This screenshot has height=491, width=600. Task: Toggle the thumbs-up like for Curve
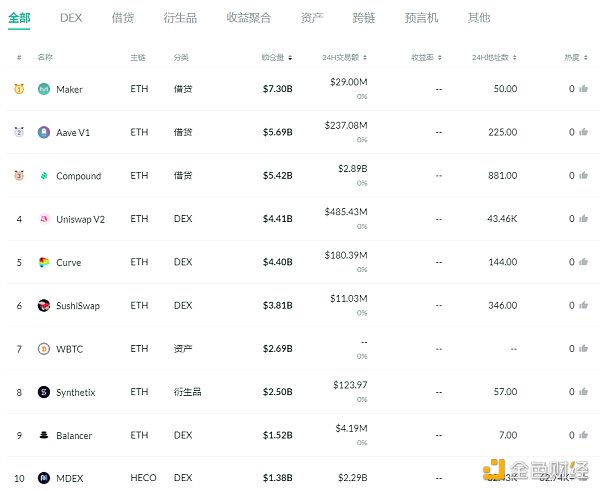point(584,262)
